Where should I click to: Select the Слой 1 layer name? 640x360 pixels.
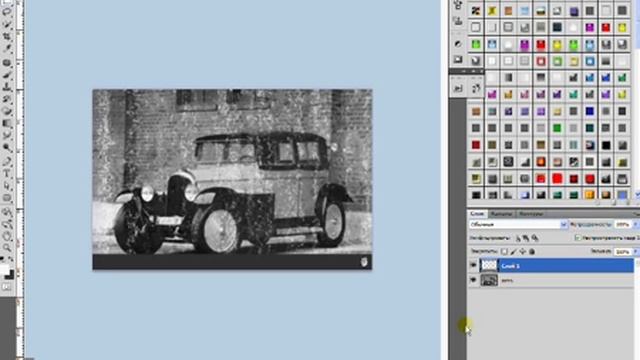point(510,266)
